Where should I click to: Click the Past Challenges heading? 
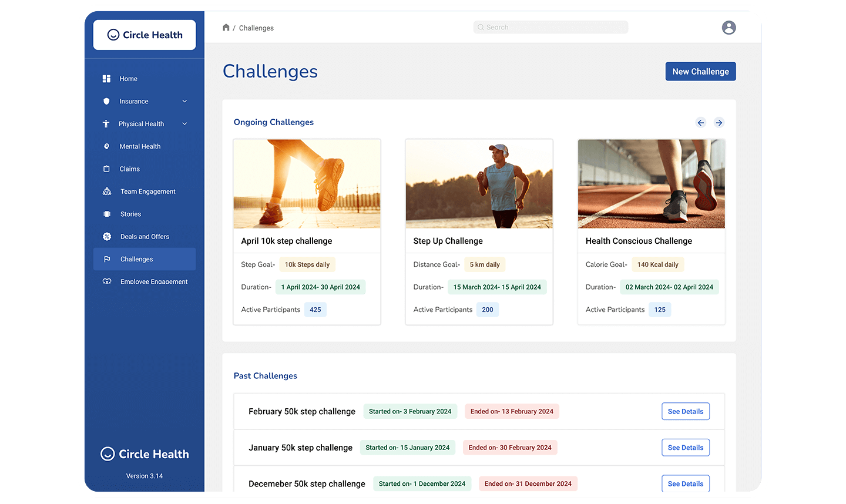coord(266,376)
